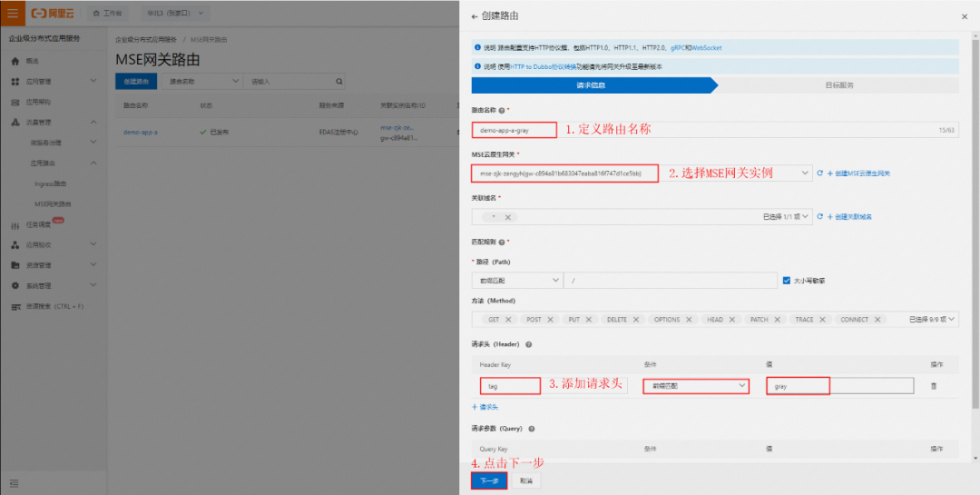Click the help icon next to 匹配规则

pos(502,242)
